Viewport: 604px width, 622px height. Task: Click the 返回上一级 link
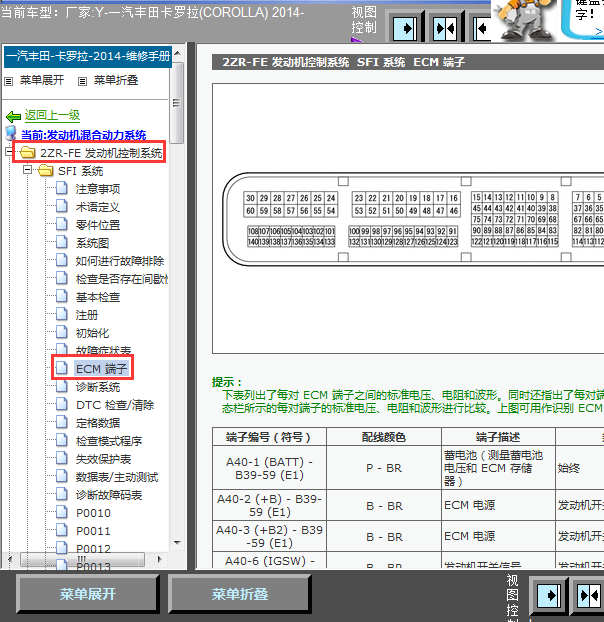tap(52, 115)
